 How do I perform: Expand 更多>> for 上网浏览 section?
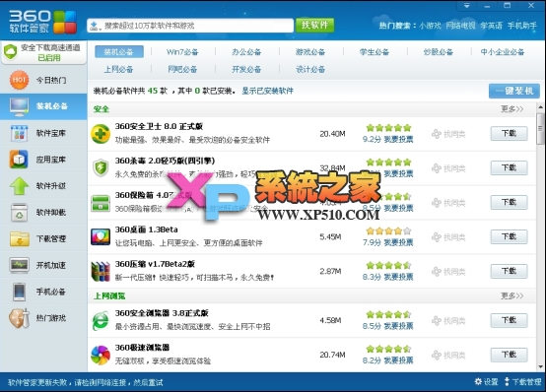tap(512, 295)
